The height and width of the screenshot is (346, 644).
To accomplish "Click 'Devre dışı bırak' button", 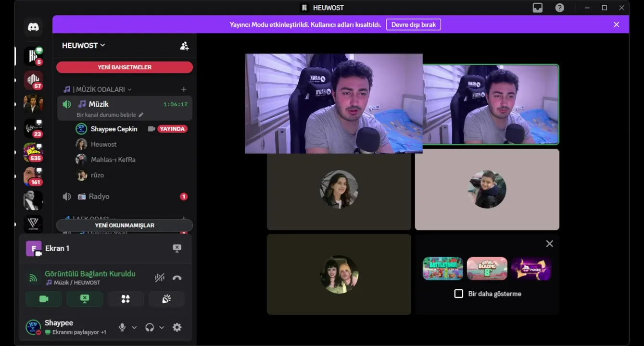I will tap(414, 25).
